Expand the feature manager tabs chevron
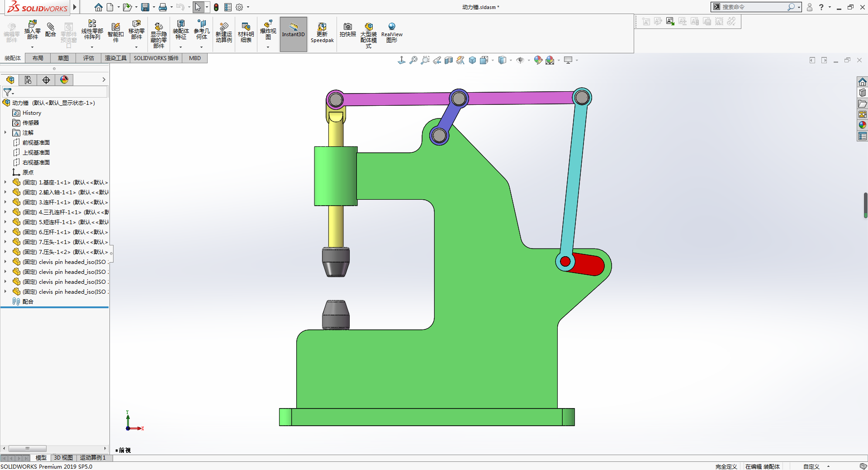The width and height of the screenshot is (868, 470). [x=104, y=80]
